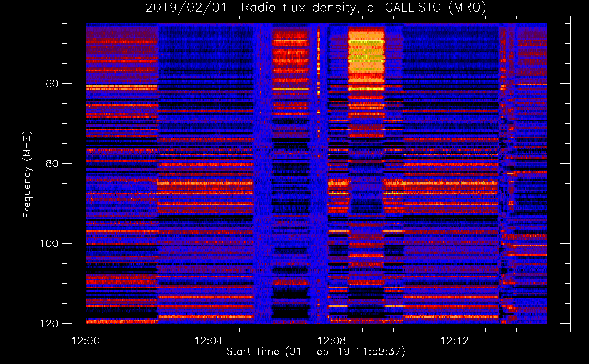Click the "Start Time (01-Feb-19 11:59:37)" label
The width and height of the screenshot is (589, 364).
[316, 352]
